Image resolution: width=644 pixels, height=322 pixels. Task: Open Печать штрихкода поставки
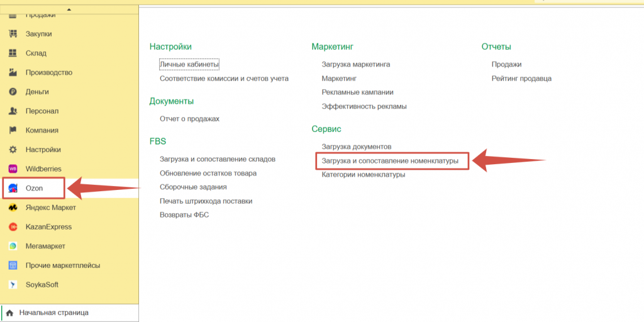pos(206,201)
